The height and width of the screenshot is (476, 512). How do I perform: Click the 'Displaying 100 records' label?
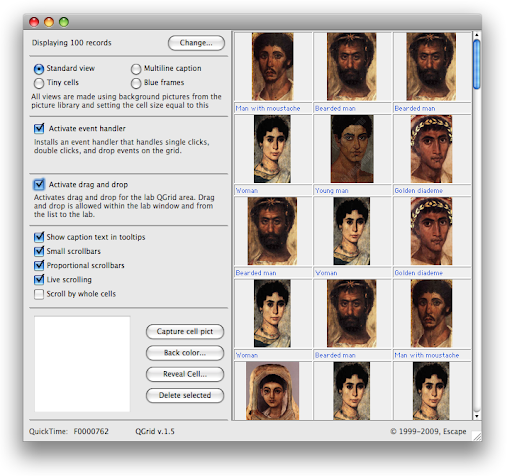(72, 43)
